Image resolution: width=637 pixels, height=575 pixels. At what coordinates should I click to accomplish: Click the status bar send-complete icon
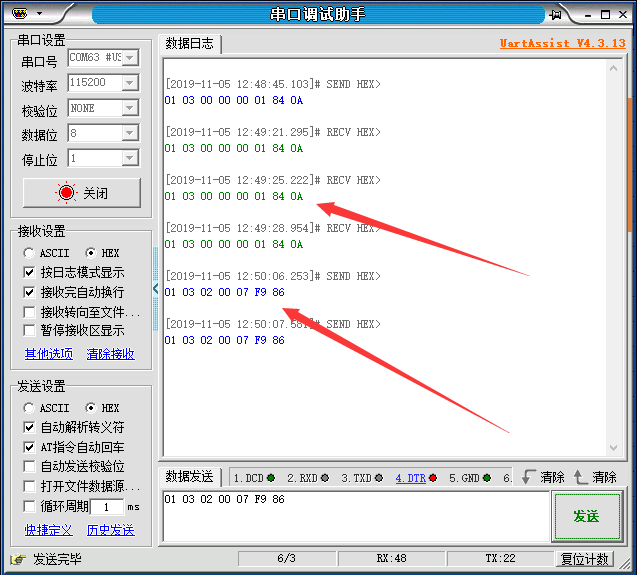(x=18, y=560)
